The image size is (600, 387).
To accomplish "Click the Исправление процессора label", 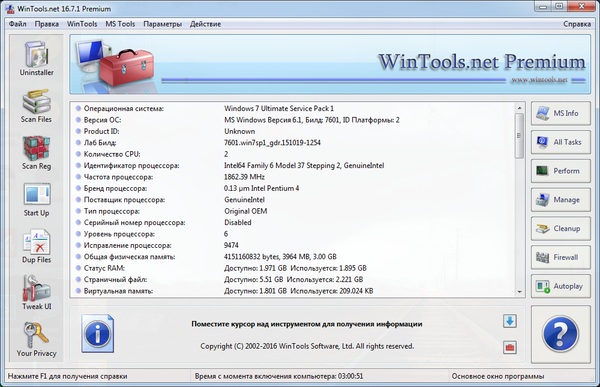I will click(x=127, y=245).
